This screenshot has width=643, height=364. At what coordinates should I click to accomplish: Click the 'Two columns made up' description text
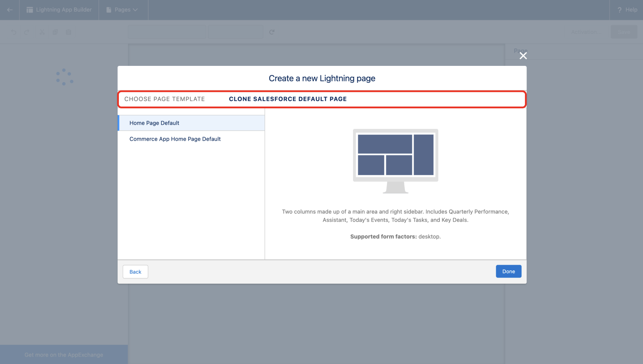[x=396, y=216]
